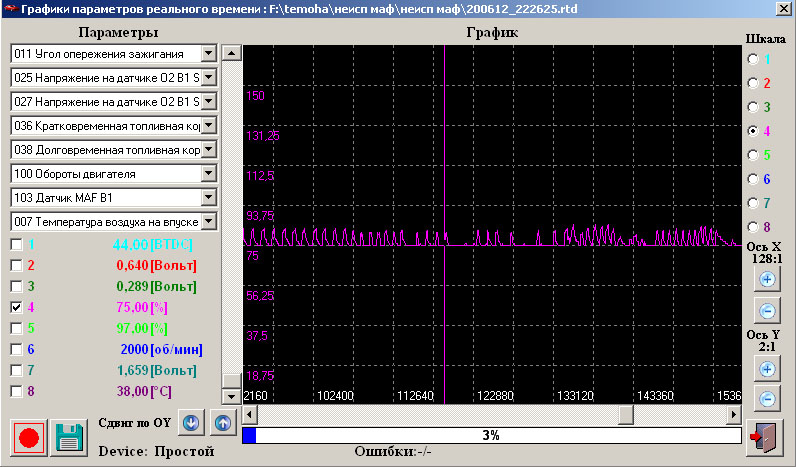Zoom in X axis with plus button
The height and width of the screenshot is (467, 796).
click(x=767, y=279)
